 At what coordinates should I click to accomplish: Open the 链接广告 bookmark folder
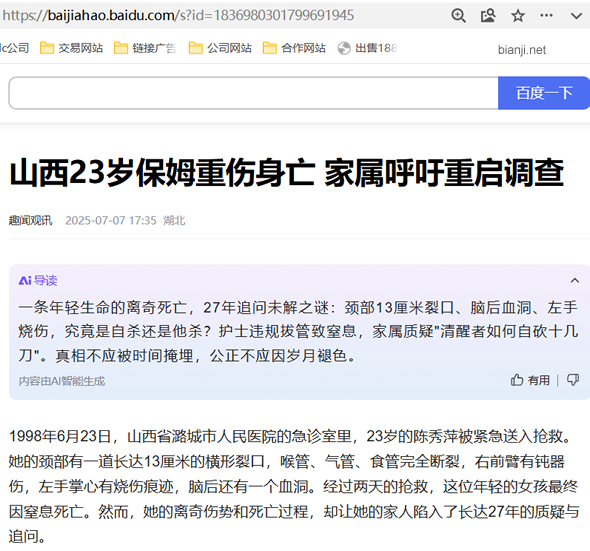(x=145, y=48)
